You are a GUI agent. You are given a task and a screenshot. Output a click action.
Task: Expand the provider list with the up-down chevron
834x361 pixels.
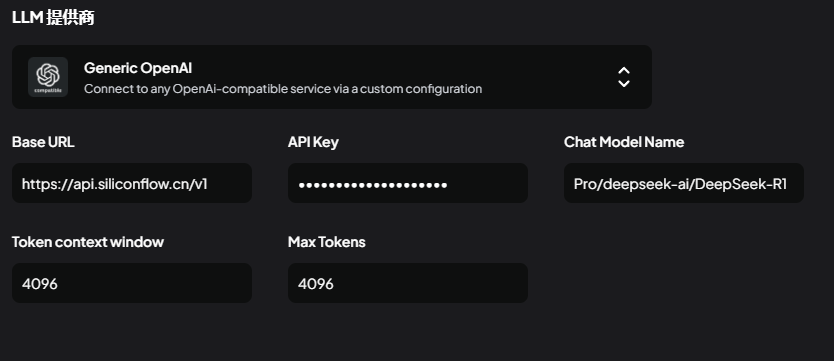click(623, 77)
